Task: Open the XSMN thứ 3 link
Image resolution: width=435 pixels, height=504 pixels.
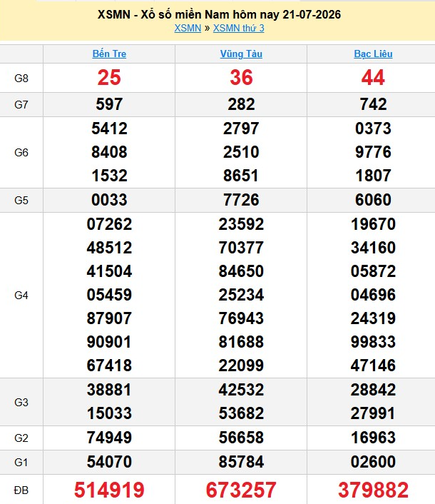Action: (238, 29)
